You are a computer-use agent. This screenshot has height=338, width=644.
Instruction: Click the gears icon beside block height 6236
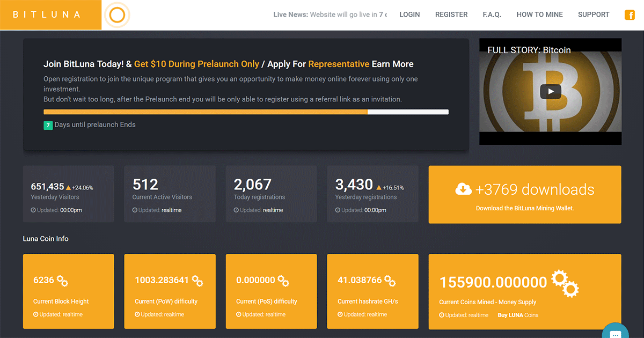(62, 281)
